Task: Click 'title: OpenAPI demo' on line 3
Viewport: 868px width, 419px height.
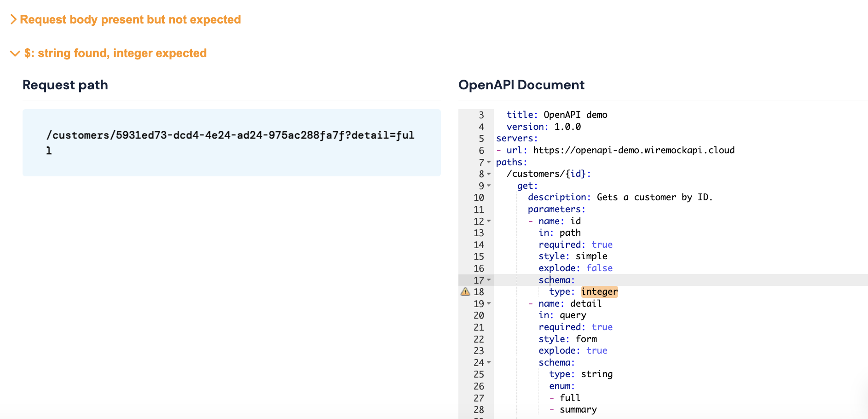Action: tap(557, 115)
